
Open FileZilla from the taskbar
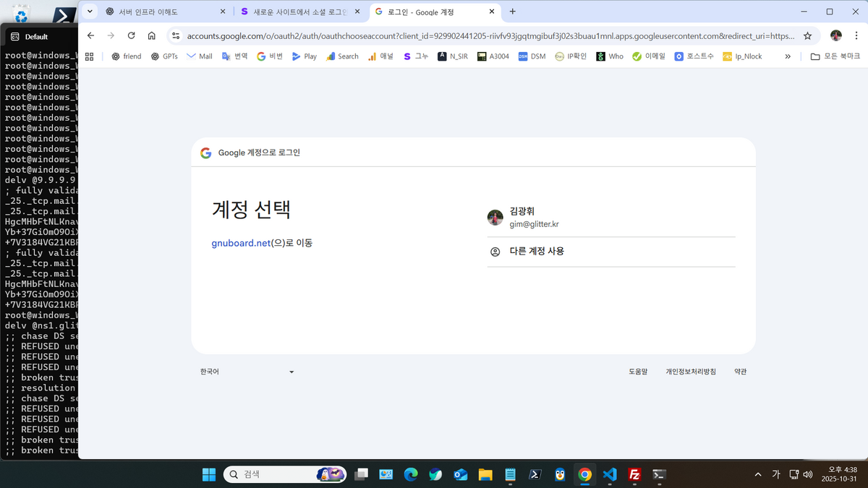(634, 474)
